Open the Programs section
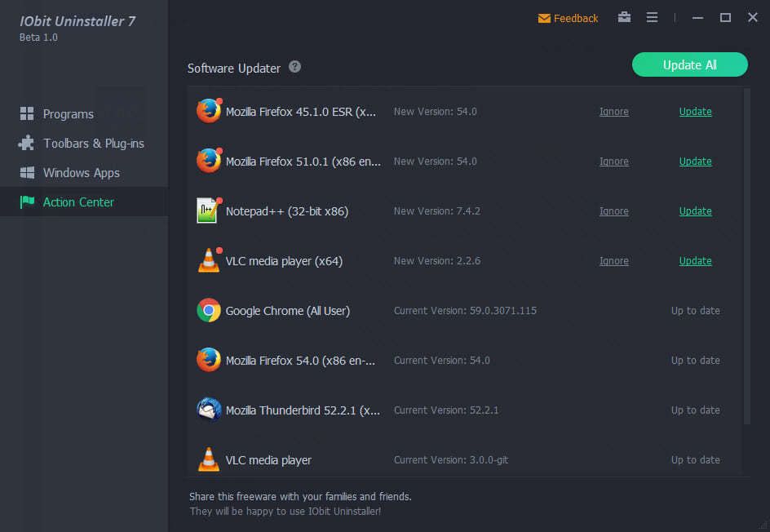The width and height of the screenshot is (770, 532). pos(84,113)
